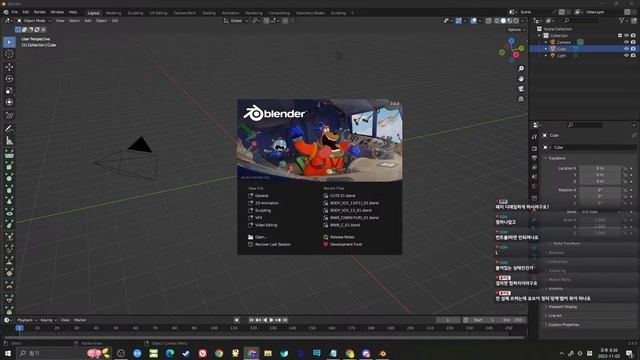The width and height of the screenshot is (640, 360).
Task: Open recent file BODY_V25_13_01.blend
Action: pos(348,210)
